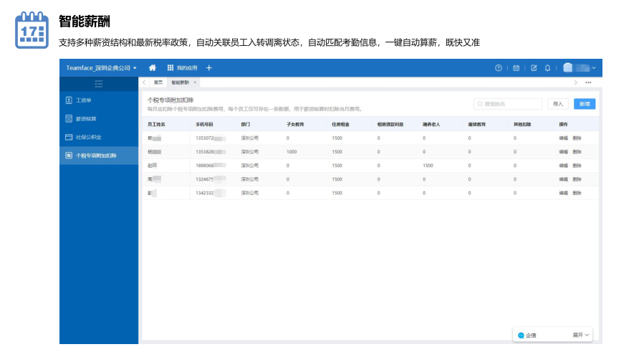Edit the row with phone 1353072
Image resolution: width=644 pixels, height=362 pixels.
point(564,138)
